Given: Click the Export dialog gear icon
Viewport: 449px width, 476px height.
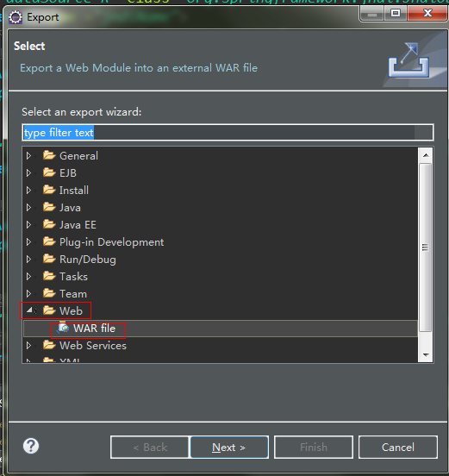Looking at the screenshot, I should [x=16, y=17].
